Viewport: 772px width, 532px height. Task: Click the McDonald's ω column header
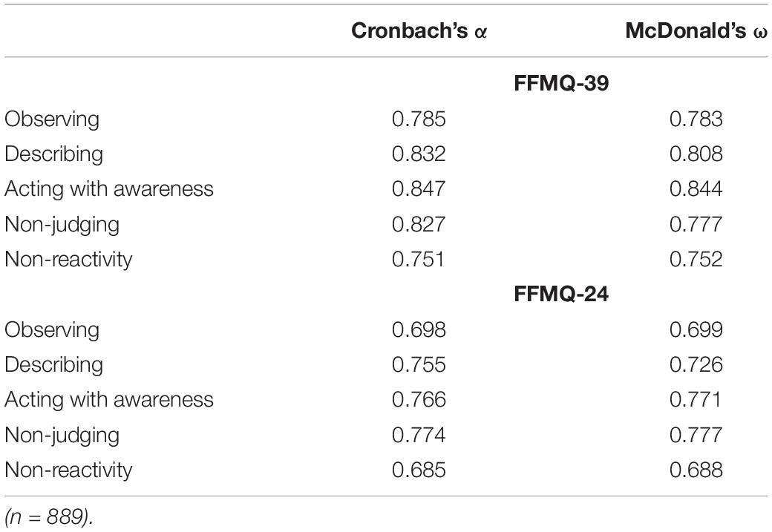696,31
